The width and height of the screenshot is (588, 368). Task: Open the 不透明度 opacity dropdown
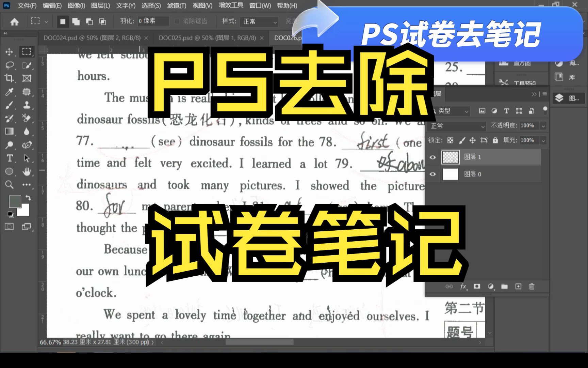point(543,125)
